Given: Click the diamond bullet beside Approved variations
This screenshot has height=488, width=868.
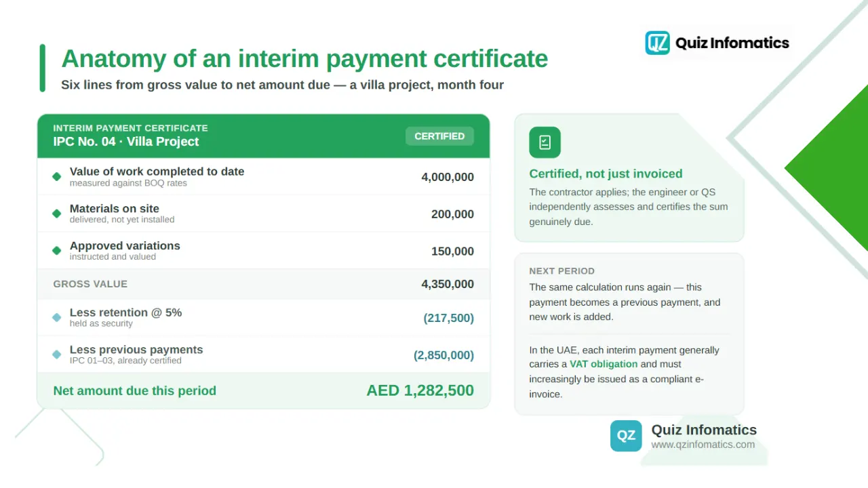Looking at the screenshot, I should 57,251.
